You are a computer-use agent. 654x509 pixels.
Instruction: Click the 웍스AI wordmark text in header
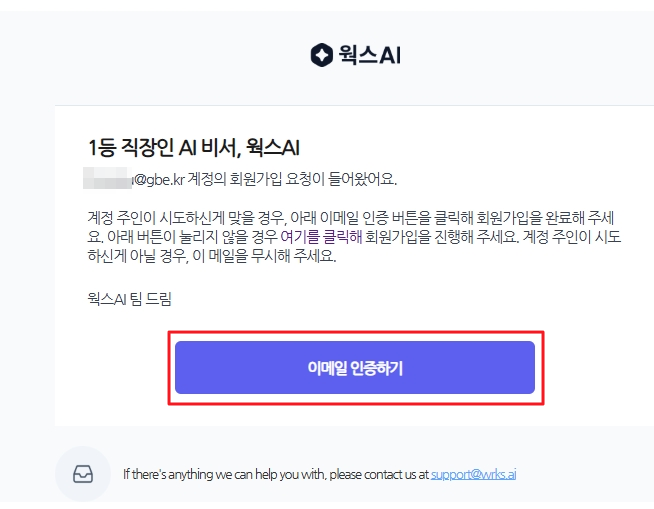click(370, 55)
